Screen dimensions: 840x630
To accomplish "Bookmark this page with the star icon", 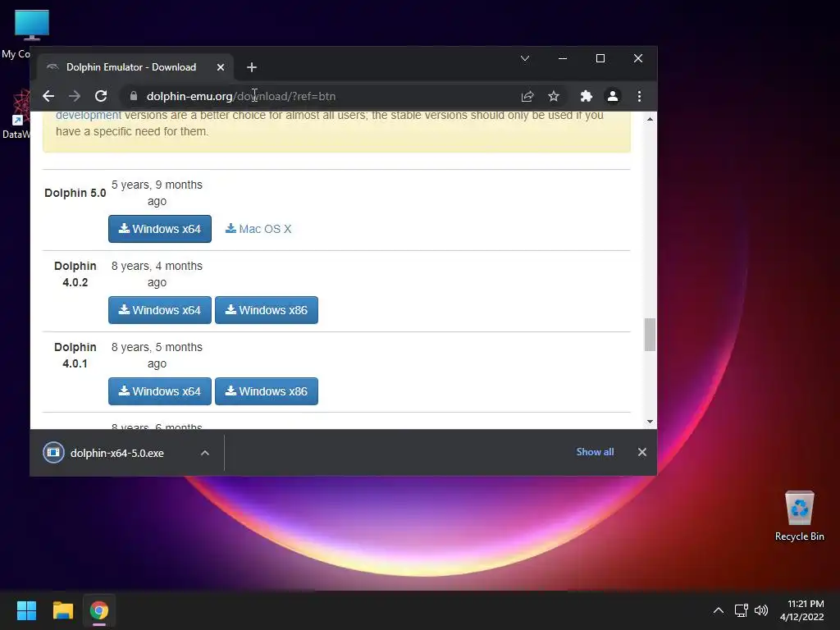I will tap(554, 97).
